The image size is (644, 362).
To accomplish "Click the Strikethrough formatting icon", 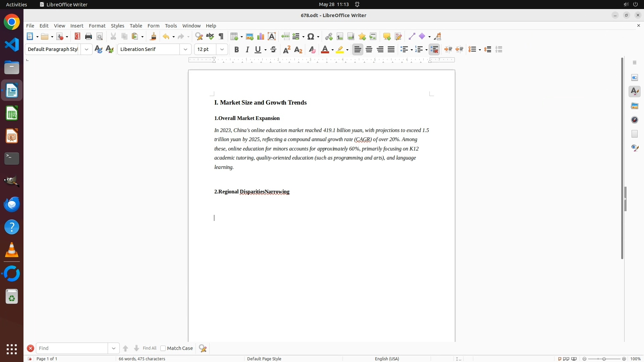I will 273,50.
